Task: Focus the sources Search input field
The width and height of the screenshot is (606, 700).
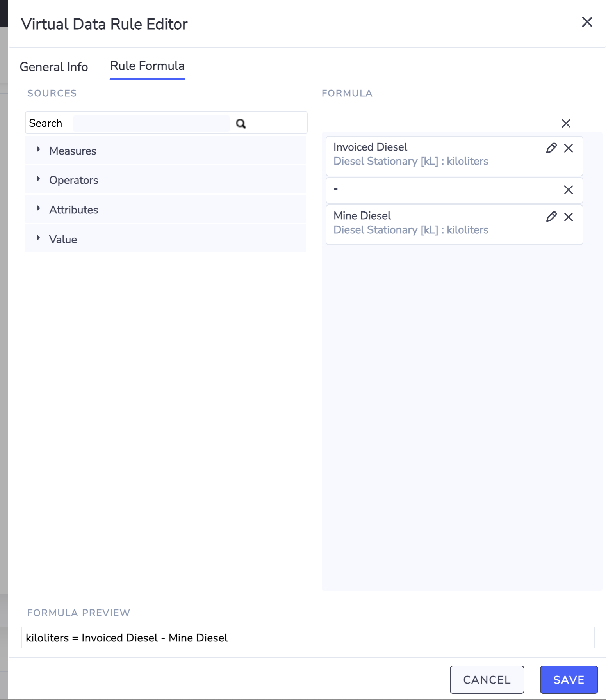Action: tap(151, 123)
